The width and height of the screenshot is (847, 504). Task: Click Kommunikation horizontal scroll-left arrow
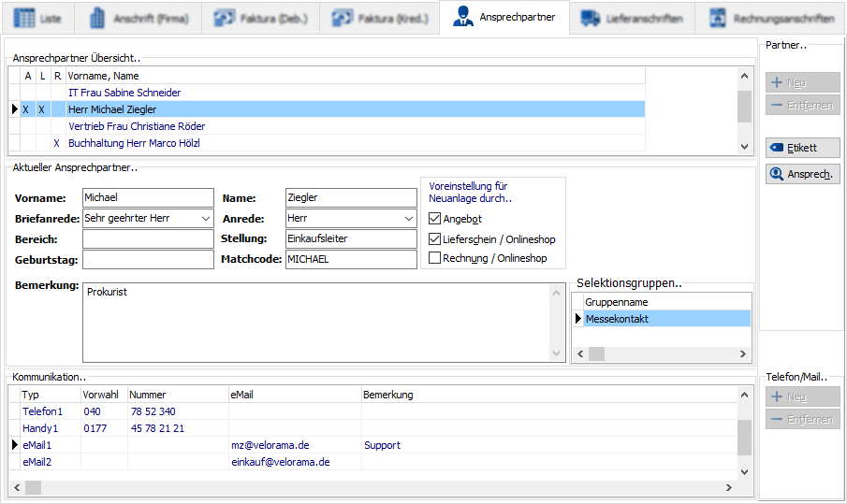(x=17, y=488)
